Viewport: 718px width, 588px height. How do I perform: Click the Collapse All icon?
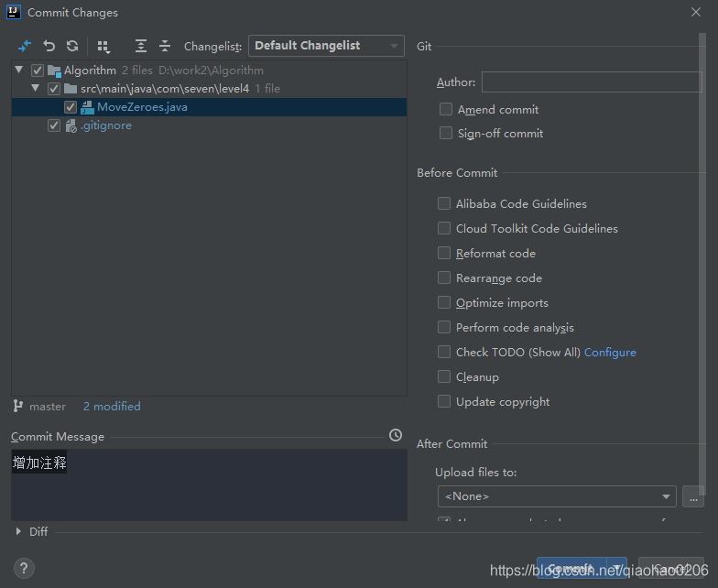(165, 46)
